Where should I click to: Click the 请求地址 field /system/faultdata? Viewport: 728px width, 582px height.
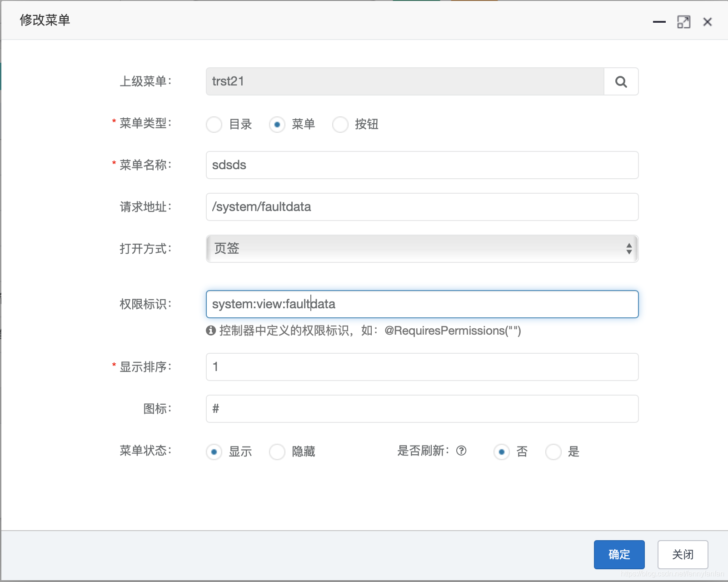(x=422, y=207)
